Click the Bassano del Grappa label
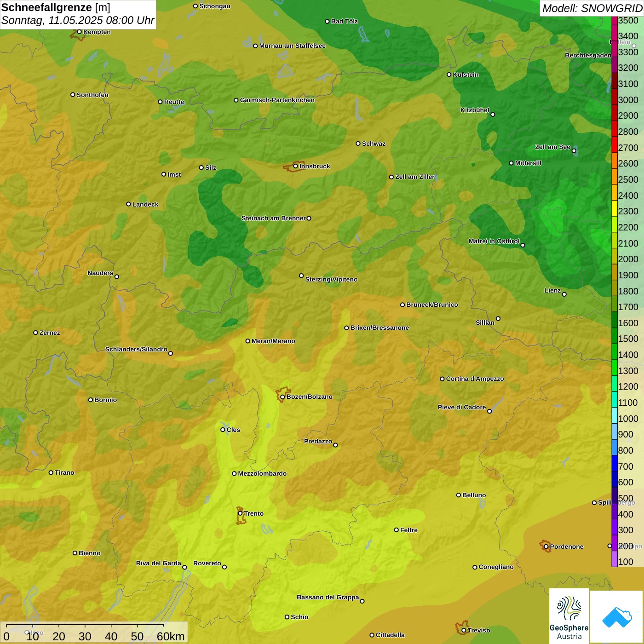The image size is (644, 644). tap(328, 597)
